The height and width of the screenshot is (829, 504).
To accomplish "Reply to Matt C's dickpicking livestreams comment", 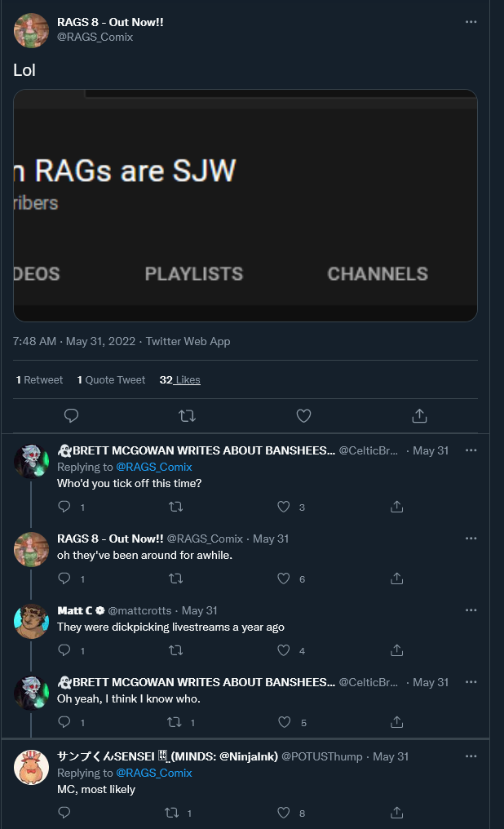I will click(x=64, y=649).
